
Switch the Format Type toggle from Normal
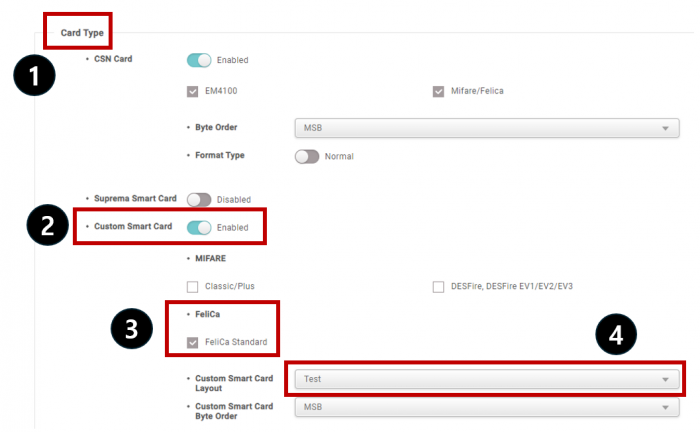coord(307,156)
